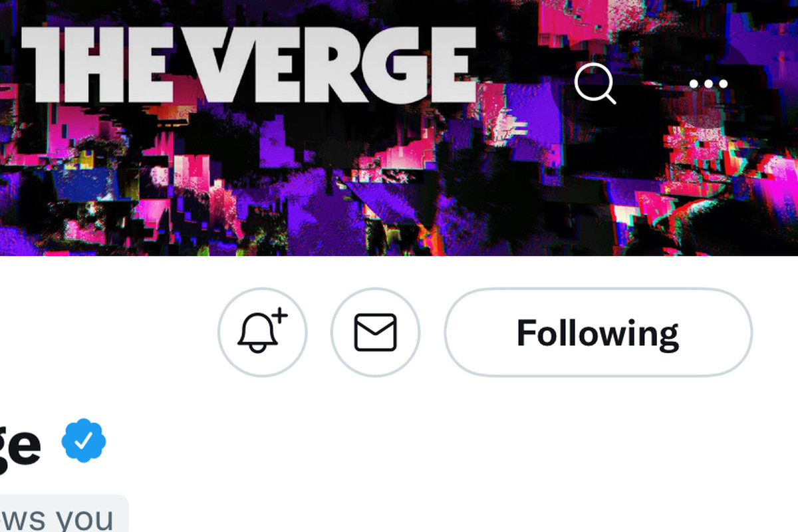The width and height of the screenshot is (798, 532).
Task: Click the profile display name text
Action: (20, 444)
